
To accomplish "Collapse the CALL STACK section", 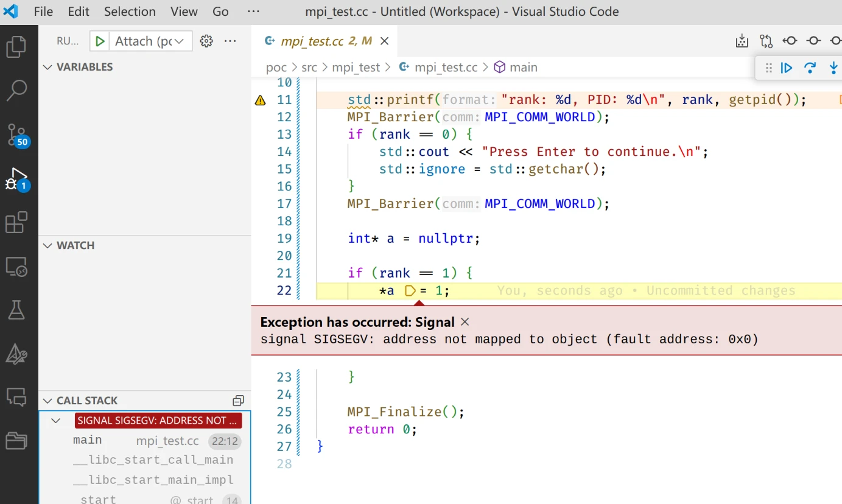I will click(48, 401).
